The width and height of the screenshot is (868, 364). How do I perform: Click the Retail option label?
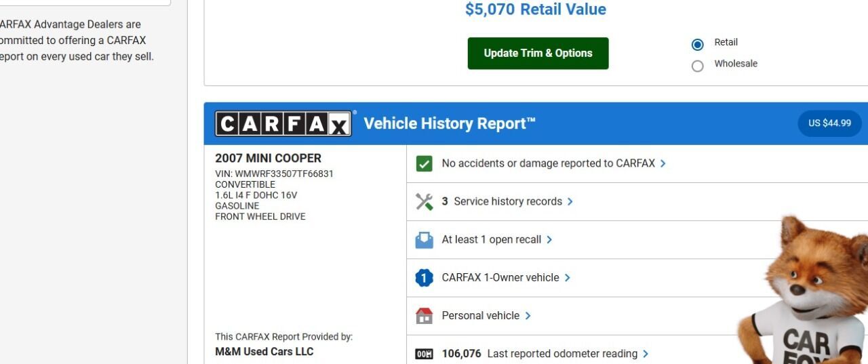click(x=726, y=42)
